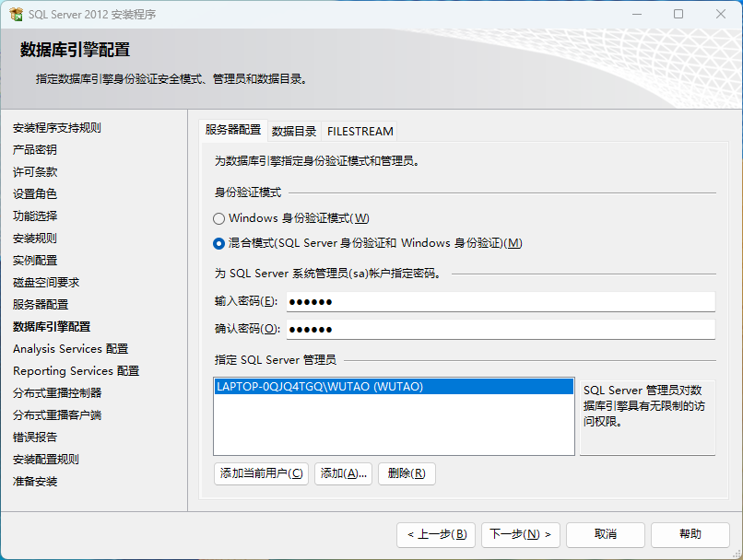Image resolution: width=743 pixels, height=560 pixels.
Task: Click 准备安装 step in sidebar
Action: [35, 482]
